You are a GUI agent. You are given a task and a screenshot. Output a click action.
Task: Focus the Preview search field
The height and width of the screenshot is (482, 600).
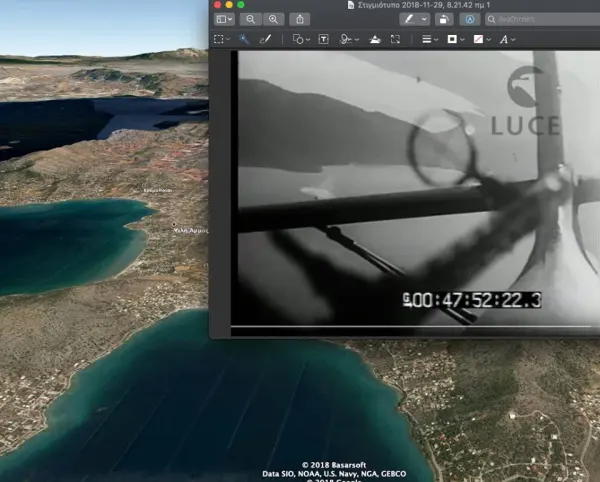(543, 19)
